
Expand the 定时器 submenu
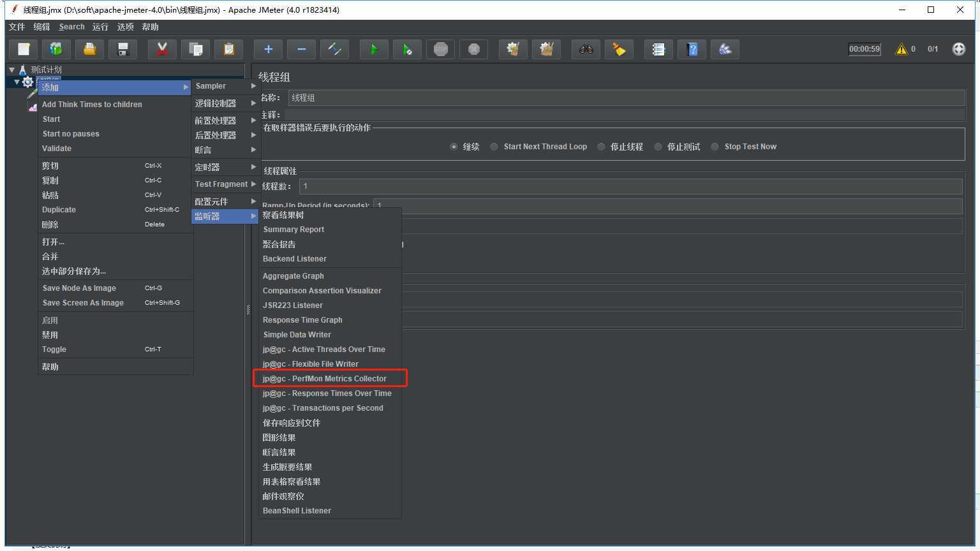click(x=226, y=167)
